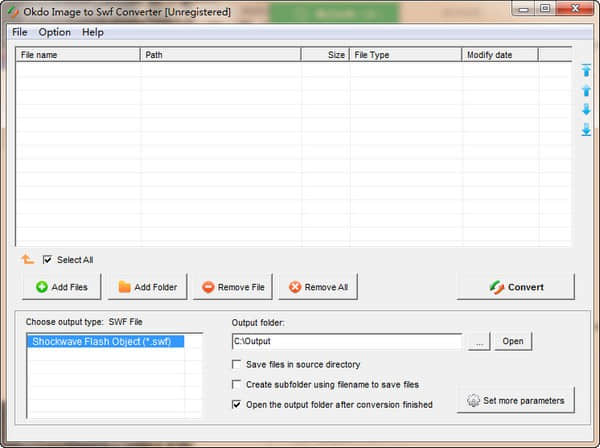Open the File menu
The width and height of the screenshot is (600, 448).
point(20,32)
